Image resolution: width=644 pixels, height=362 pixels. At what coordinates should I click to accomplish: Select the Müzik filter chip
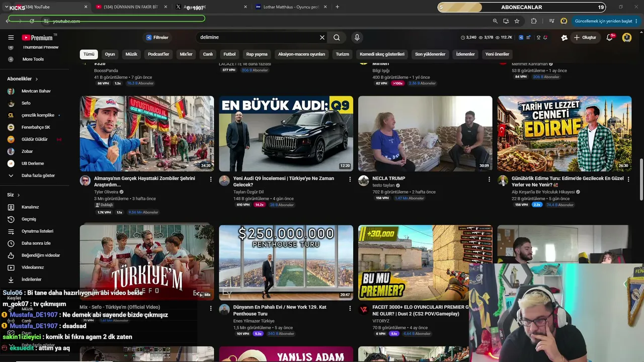(x=131, y=54)
